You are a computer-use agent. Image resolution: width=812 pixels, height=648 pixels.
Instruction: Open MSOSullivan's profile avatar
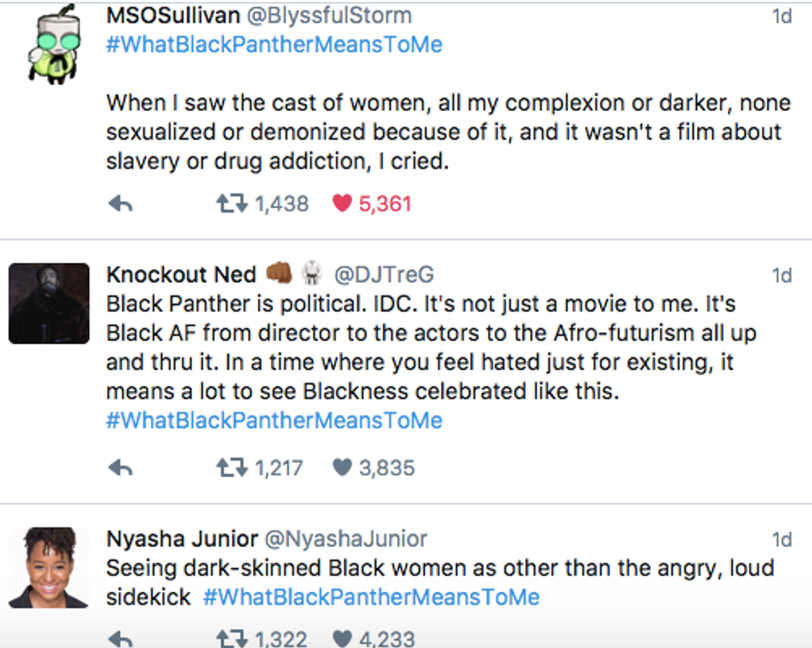click(x=49, y=46)
